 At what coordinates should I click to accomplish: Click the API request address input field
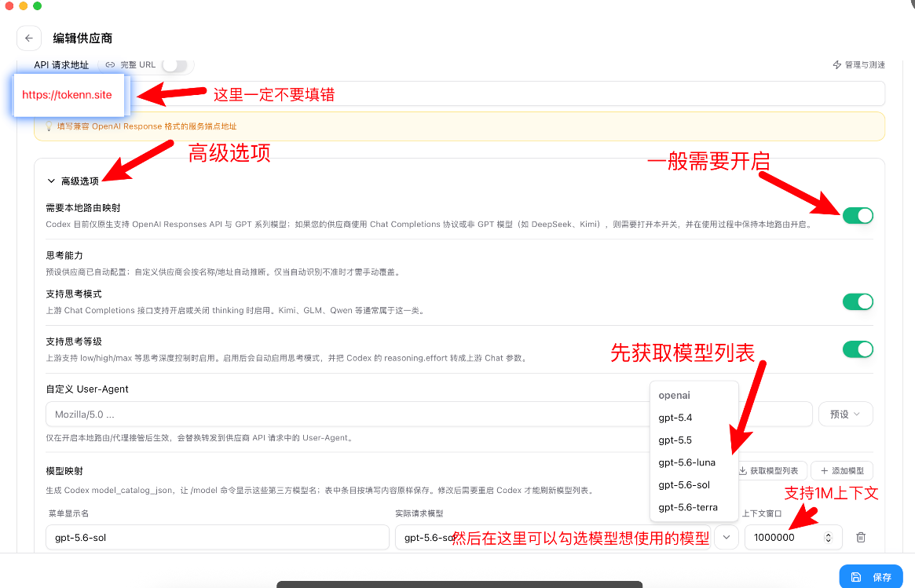tap(459, 94)
